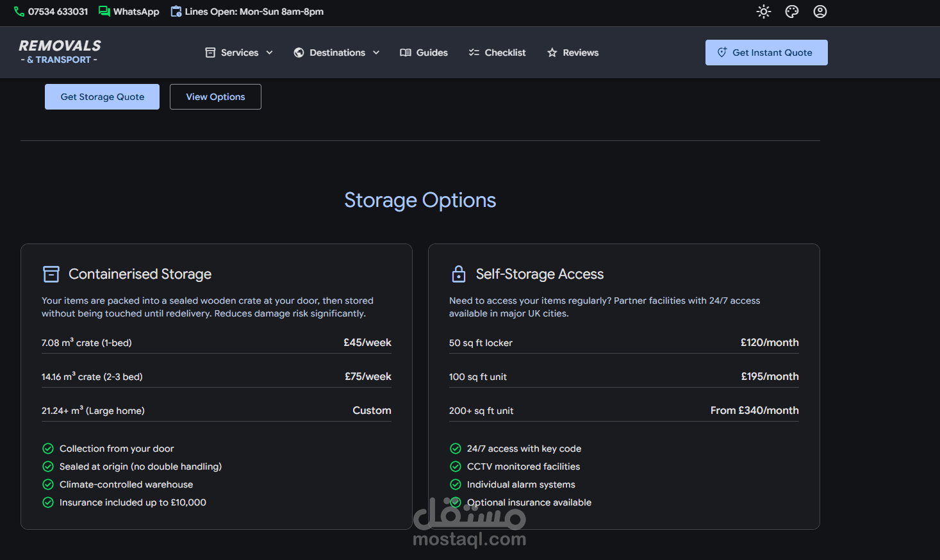Click the Removals & Transport logo
Screen dimensions: 940x560
point(60,51)
